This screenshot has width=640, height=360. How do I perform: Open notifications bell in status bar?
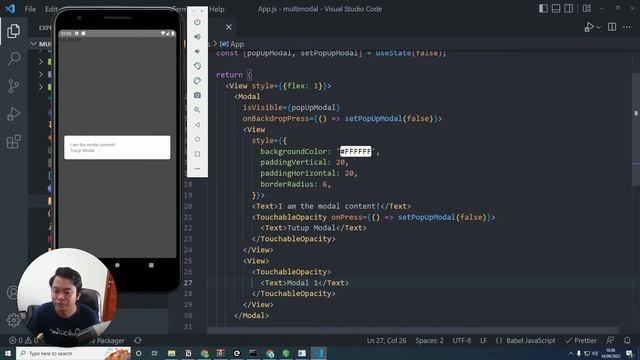[x=627, y=340]
